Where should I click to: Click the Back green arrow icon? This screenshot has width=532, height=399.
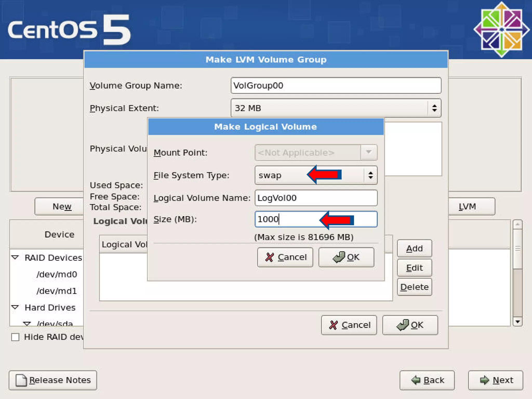416,380
